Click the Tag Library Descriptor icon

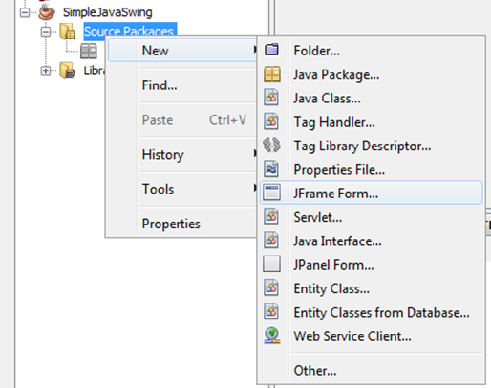[272, 145]
